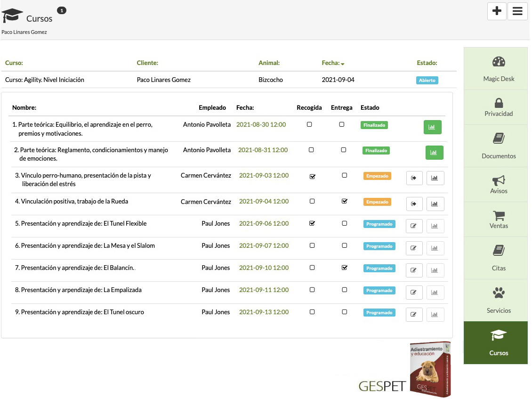Sort by Fecha column arrow
This screenshot has height=399, width=532.
point(343,64)
